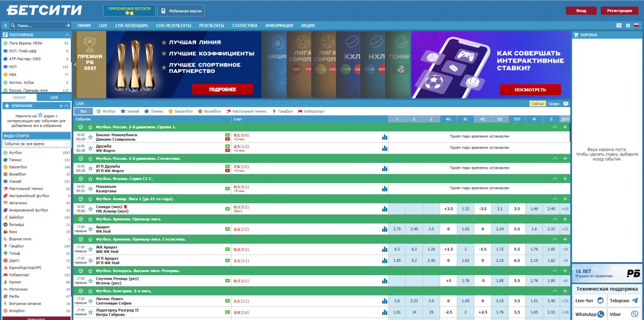Image resolution: width=644 pixels, height=320 pixels.
Task: Toggle favorite star for Спутник Речица (рез)
Action: (x=91, y=281)
